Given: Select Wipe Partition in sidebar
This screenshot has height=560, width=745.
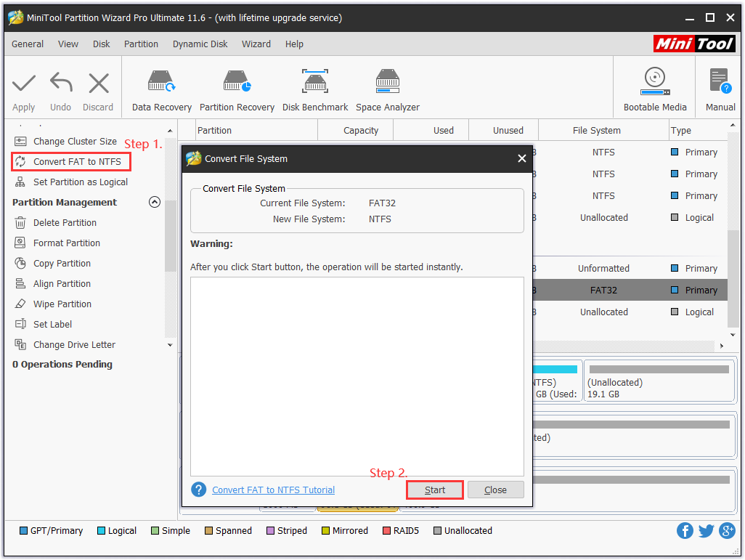Looking at the screenshot, I should point(62,304).
